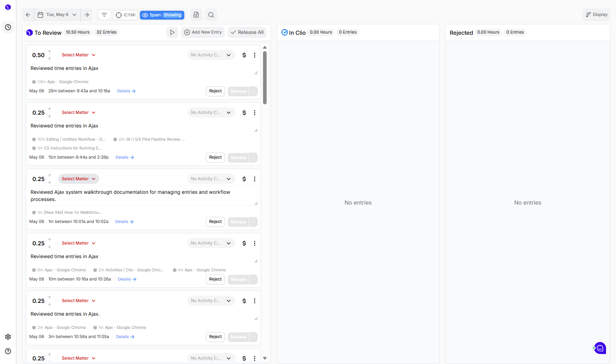The width and height of the screenshot is (616, 364).
Task: Open the Tue, May 6 date picker
Action: [57, 15]
